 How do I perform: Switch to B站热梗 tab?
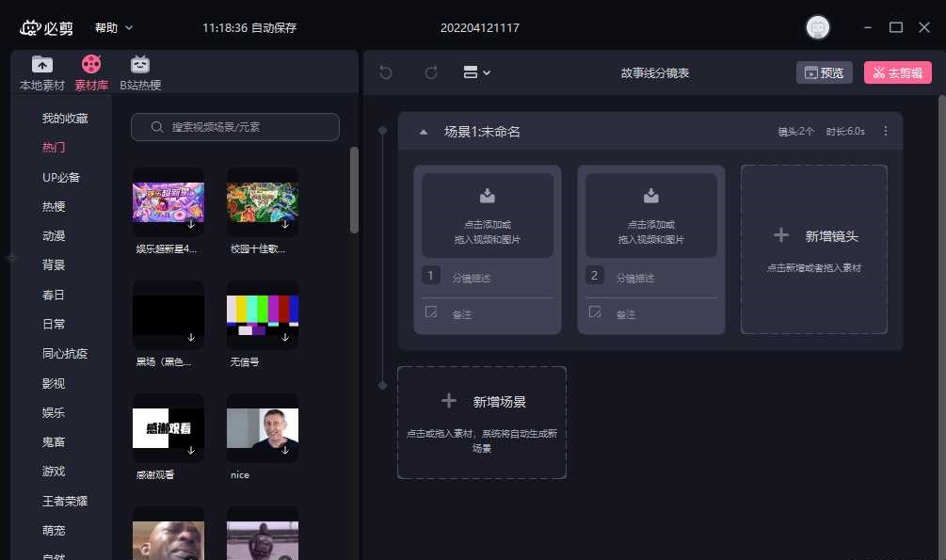click(140, 73)
